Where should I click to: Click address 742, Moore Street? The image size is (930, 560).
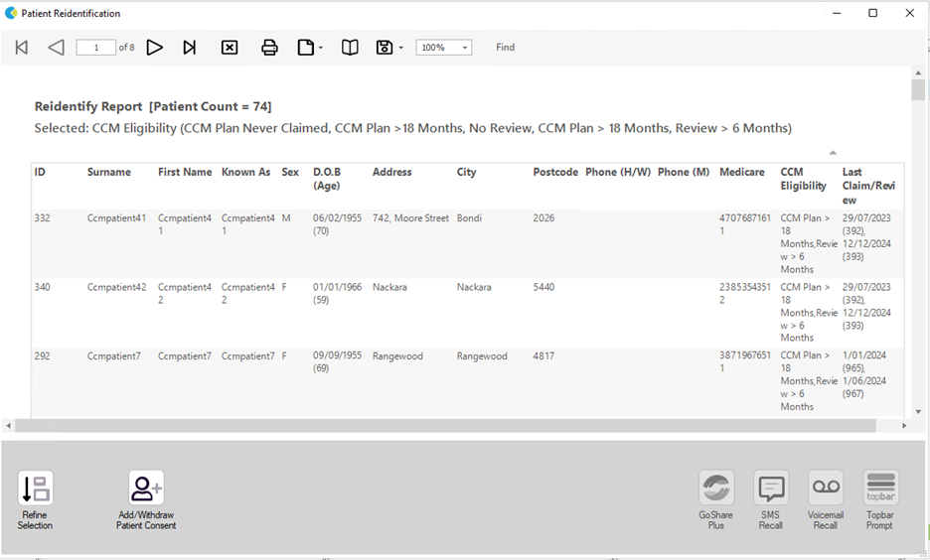coord(410,218)
